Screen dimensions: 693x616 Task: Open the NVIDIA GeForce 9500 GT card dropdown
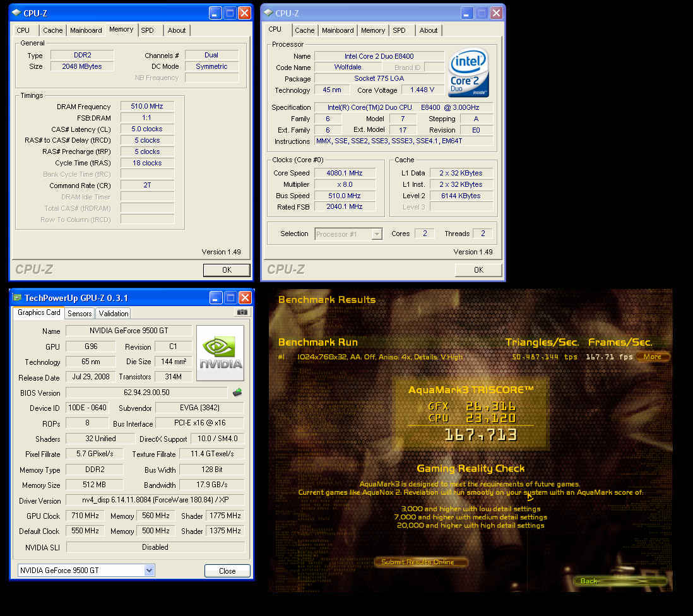(150, 570)
